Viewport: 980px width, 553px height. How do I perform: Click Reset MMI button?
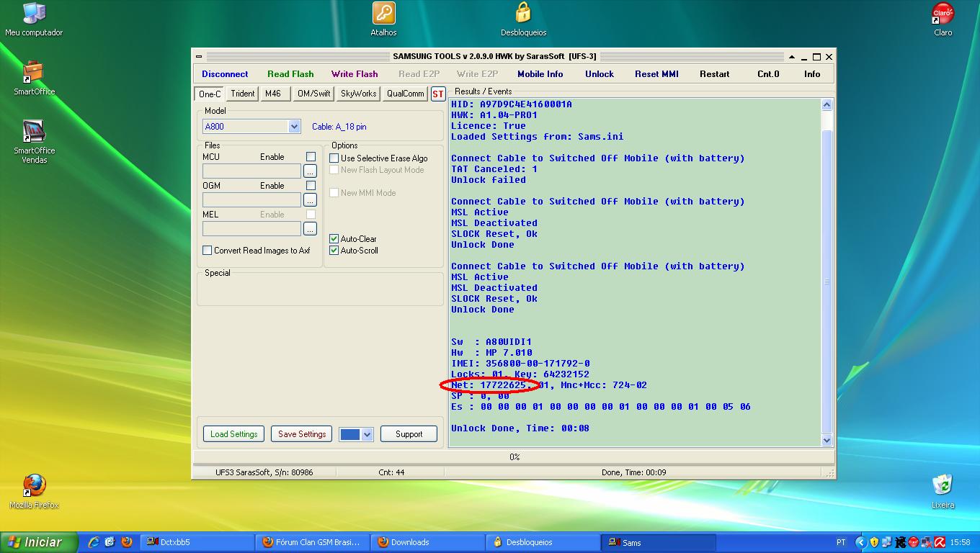pyautogui.click(x=656, y=74)
